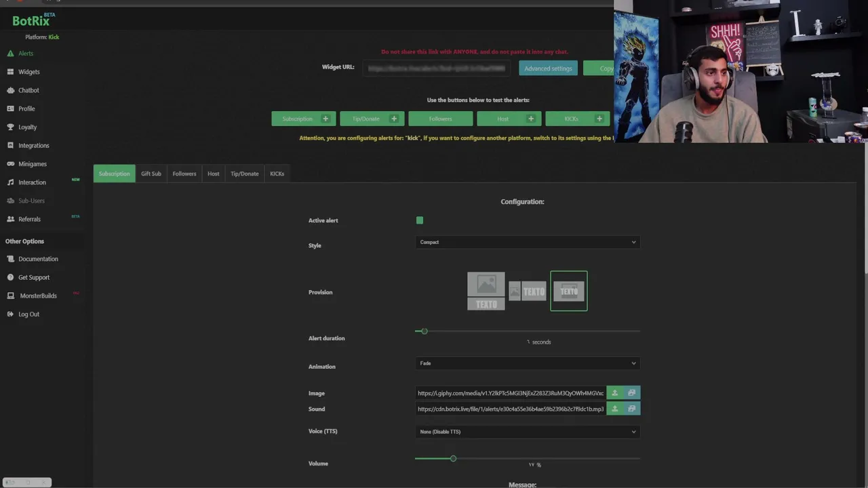
Task: Click the Kick platform label
Action: (54, 37)
